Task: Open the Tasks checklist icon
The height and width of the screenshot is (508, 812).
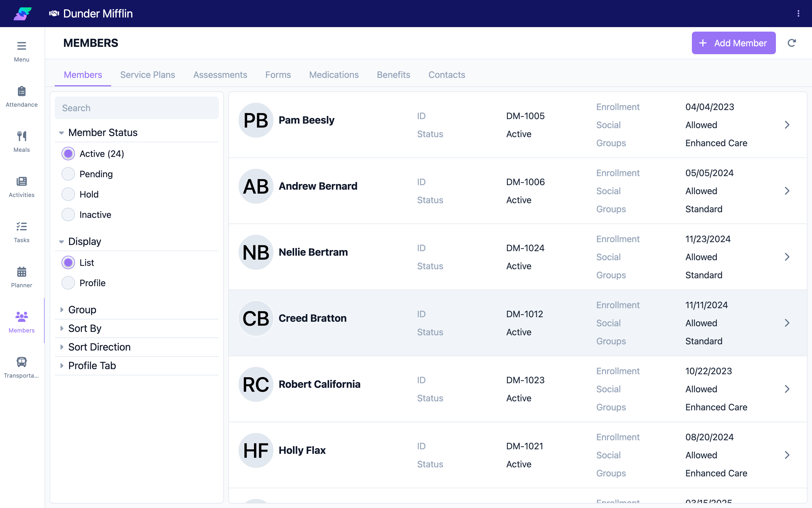Action: tap(21, 226)
